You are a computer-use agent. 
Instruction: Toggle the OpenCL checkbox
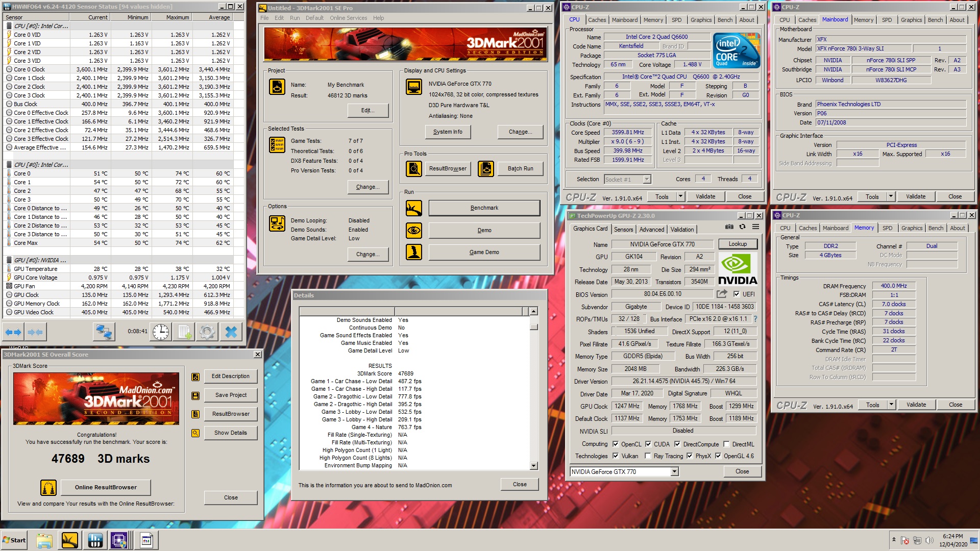(x=616, y=444)
